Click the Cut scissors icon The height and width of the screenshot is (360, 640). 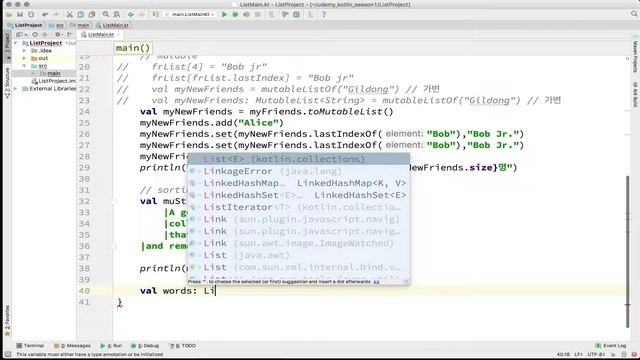(70, 14)
